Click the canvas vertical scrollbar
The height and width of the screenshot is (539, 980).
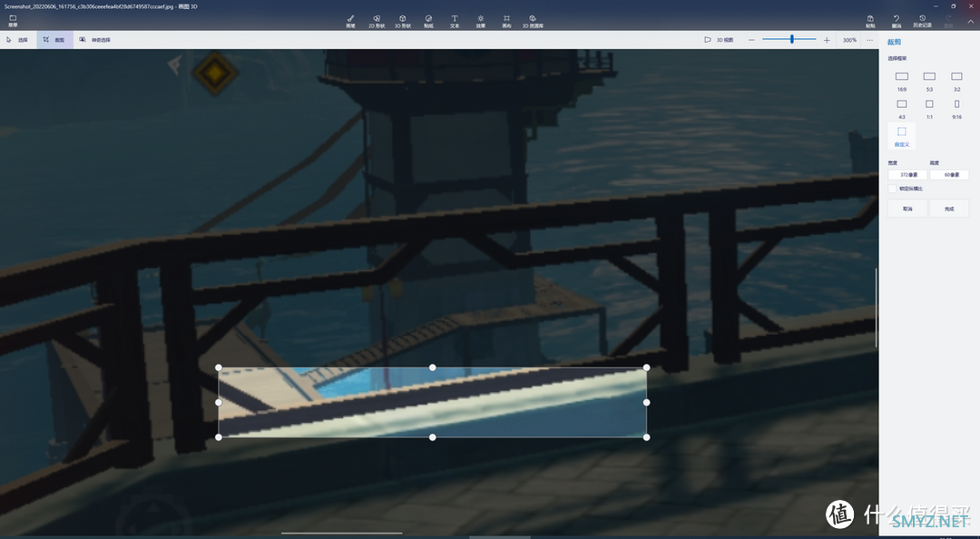(x=877, y=309)
